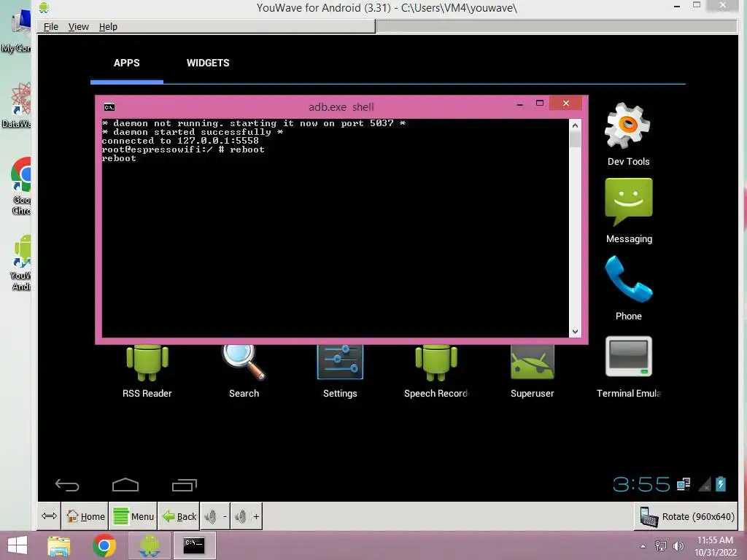
Task: Lower volume with the speaker minus button
Action: [x=215, y=516]
